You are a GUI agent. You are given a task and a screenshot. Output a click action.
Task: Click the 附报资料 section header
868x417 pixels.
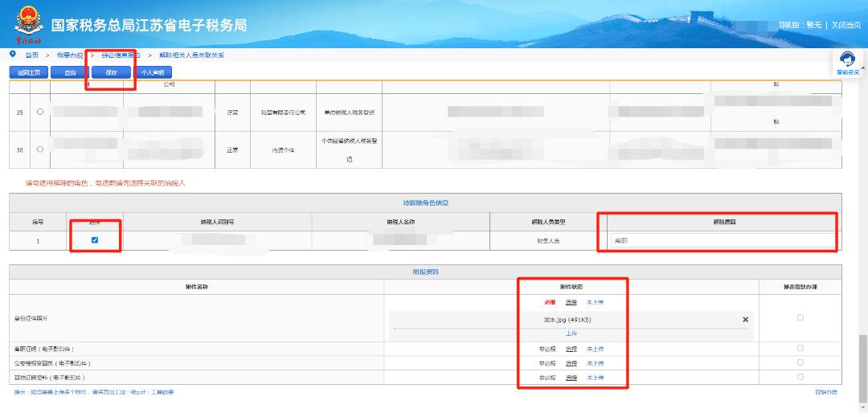(x=426, y=272)
